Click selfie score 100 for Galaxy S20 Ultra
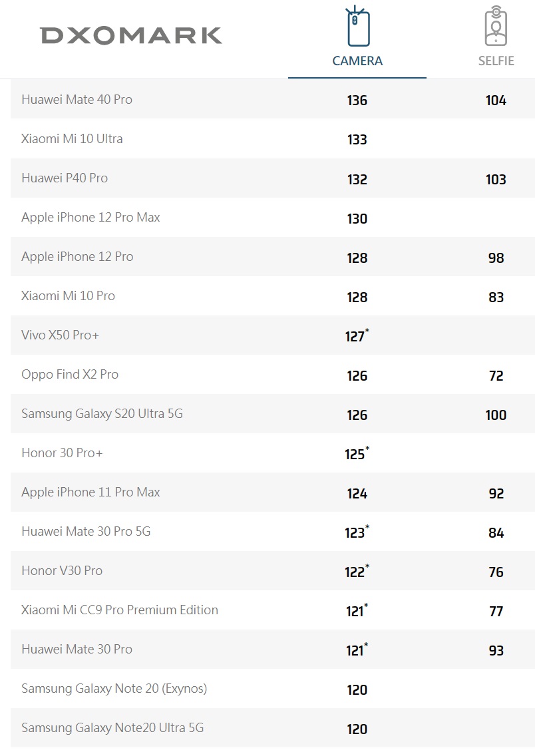 click(x=496, y=415)
